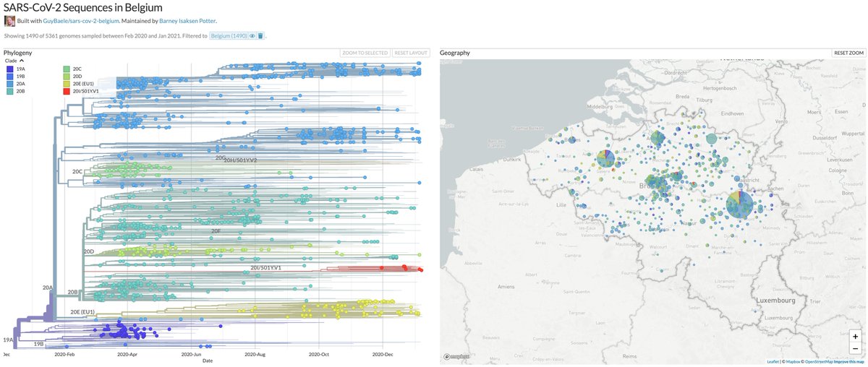Click the large pie chart near Liège

[x=739, y=205]
